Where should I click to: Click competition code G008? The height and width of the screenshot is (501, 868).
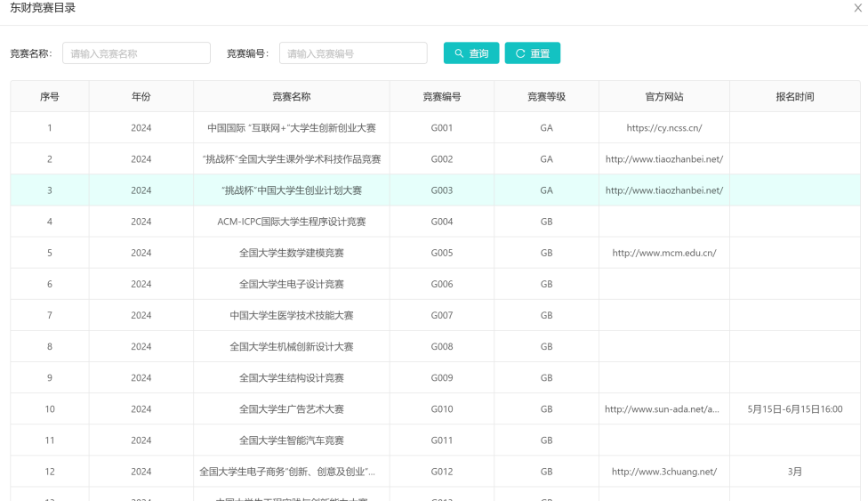tap(442, 346)
